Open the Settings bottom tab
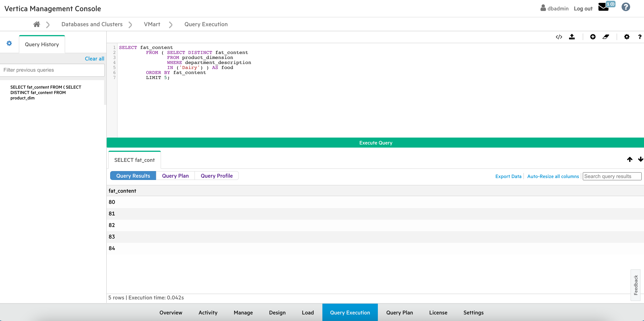Viewport: 644px width, 321px height. tap(474, 313)
